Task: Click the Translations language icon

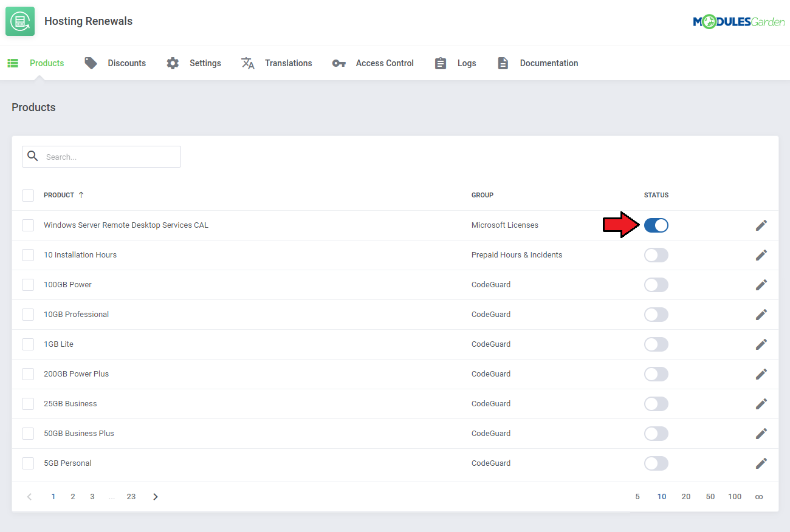Action: tap(248, 63)
